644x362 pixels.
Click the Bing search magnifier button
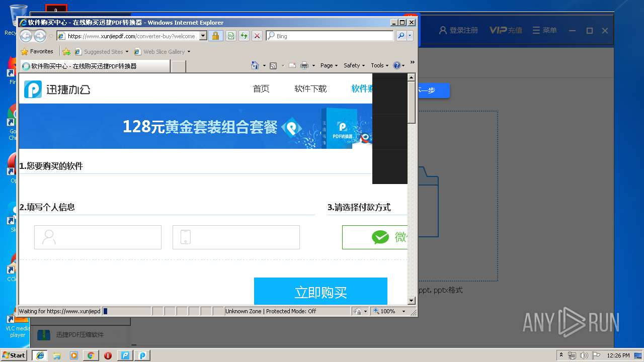401,36
